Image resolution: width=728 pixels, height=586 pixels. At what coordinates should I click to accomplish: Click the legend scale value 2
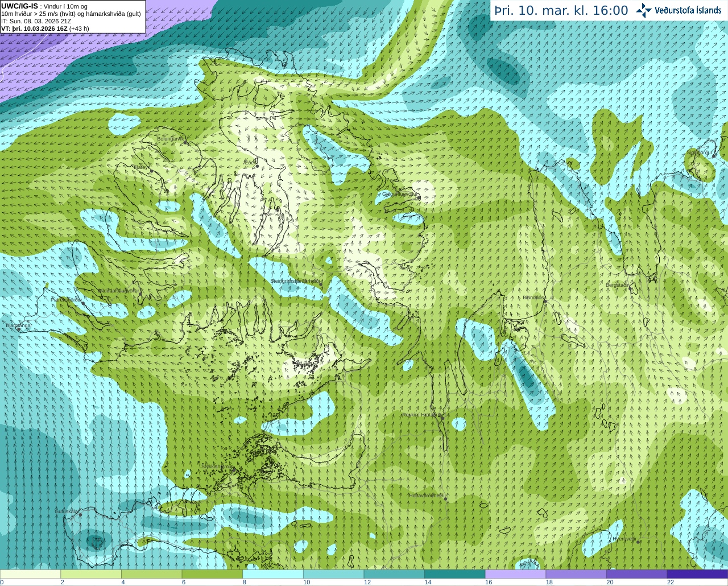point(62,582)
